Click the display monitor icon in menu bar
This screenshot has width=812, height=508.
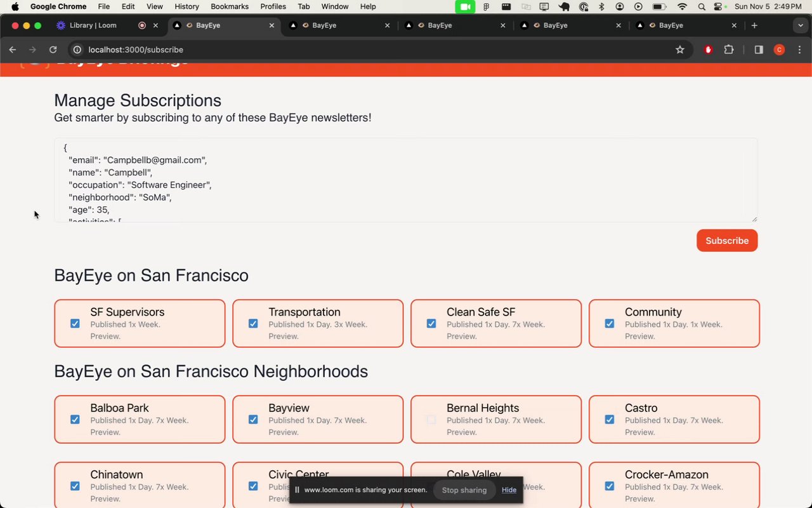click(544, 6)
